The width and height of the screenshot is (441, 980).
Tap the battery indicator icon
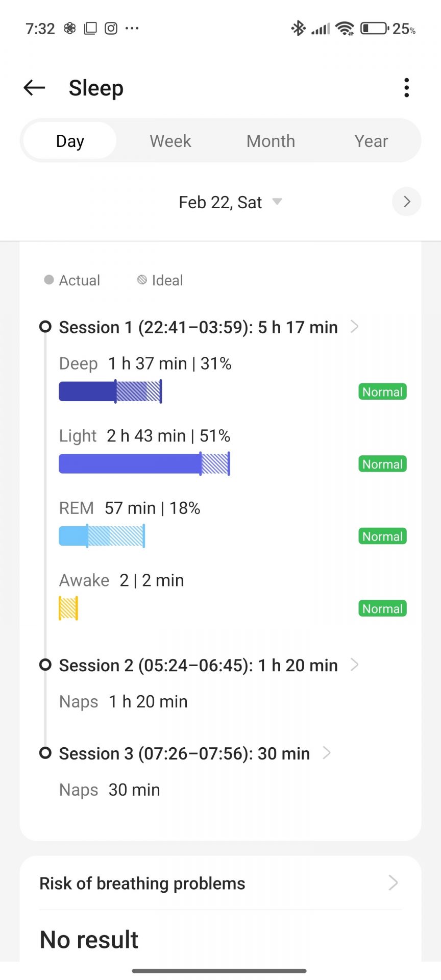click(x=374, y=29)
